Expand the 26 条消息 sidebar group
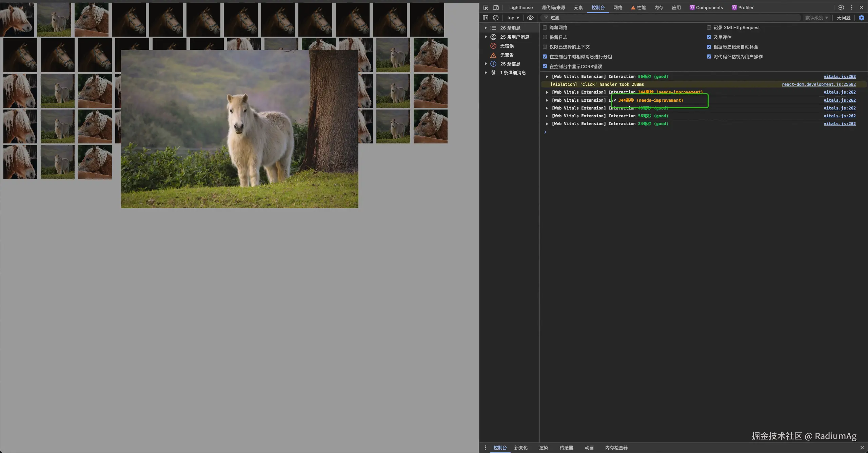Screen dimensions: 868x453 [486, 28]
